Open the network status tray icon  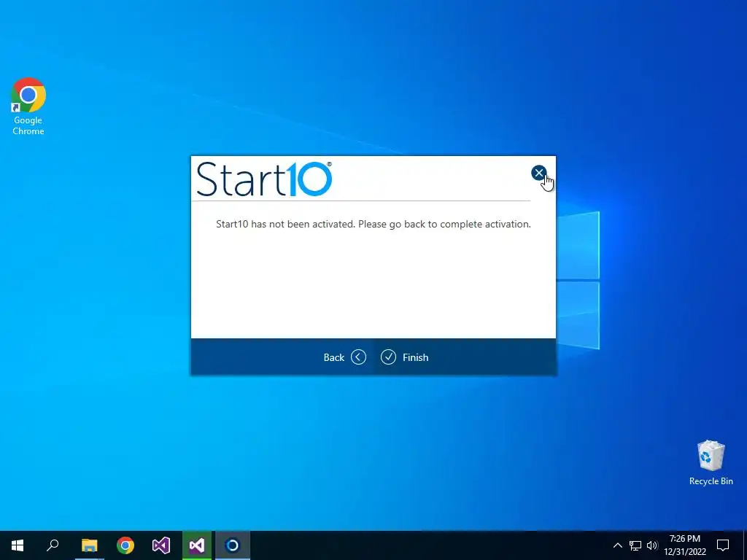[635, 545]
